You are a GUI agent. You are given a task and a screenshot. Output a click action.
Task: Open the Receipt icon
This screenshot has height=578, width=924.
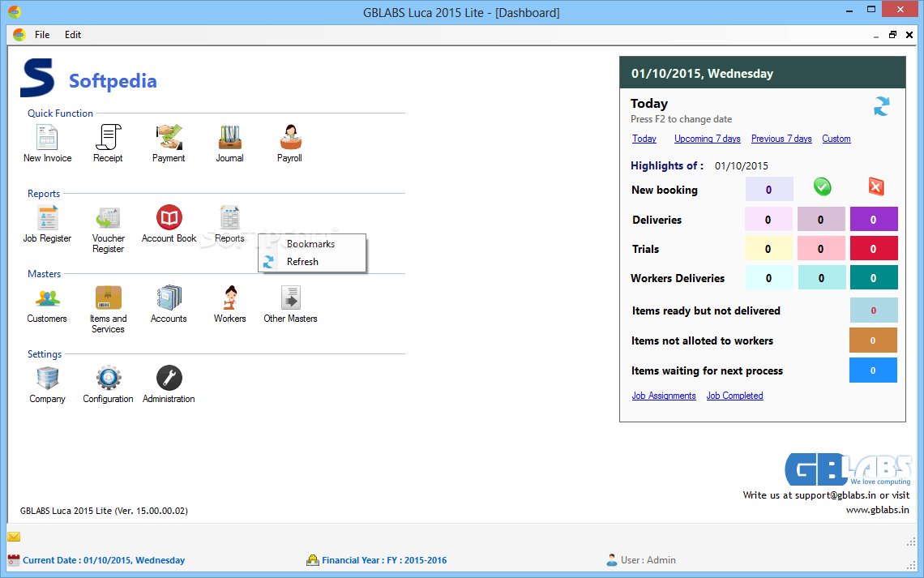[x=108, y=143]
